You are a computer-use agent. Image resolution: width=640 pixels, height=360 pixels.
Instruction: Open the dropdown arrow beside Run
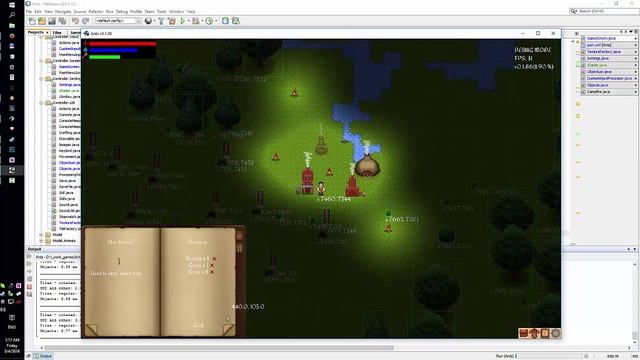(189, 21)
